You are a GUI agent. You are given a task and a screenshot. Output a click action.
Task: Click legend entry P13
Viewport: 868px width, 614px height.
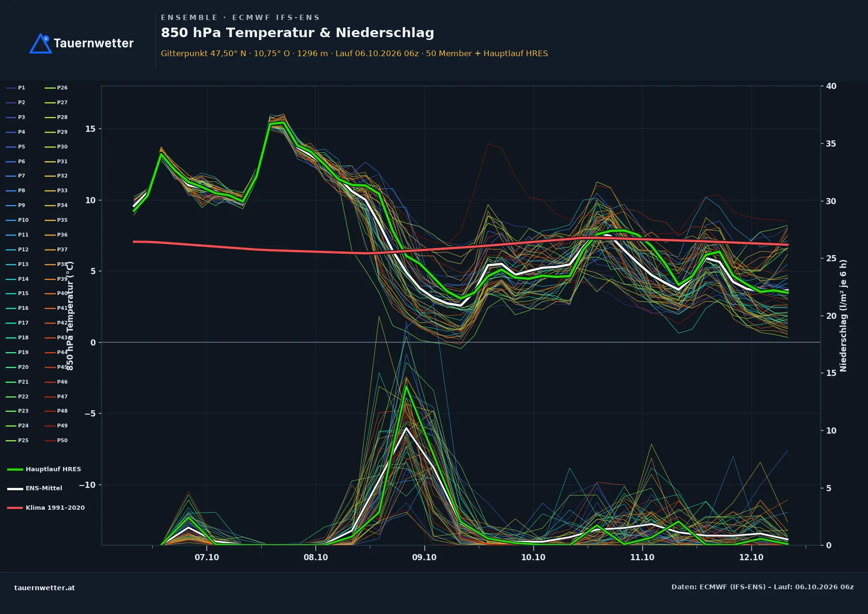[x=17, y=265]
